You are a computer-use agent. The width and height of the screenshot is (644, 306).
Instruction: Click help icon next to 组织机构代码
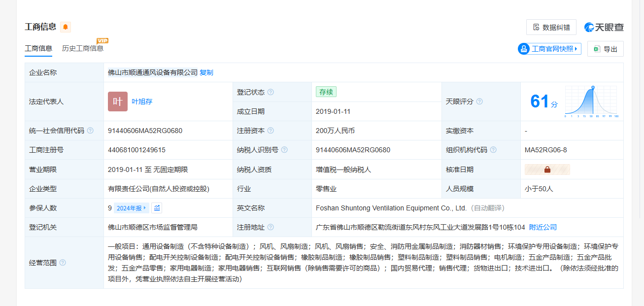[493, 150]
